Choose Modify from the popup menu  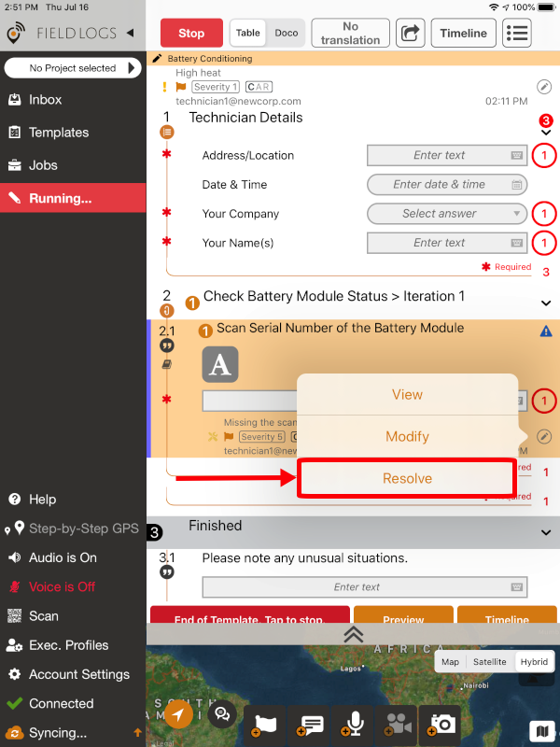click(x=407, y=436)
